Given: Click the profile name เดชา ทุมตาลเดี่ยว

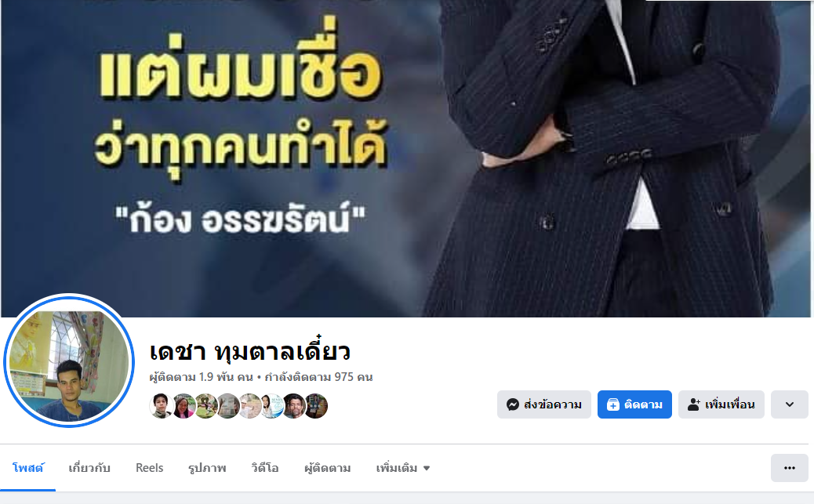Looking at the screenshot, I should (250, 352).
